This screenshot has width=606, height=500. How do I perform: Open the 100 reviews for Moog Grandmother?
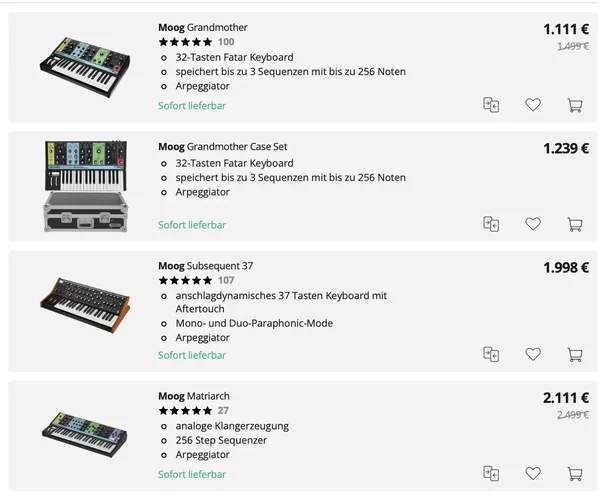point(226,42)
